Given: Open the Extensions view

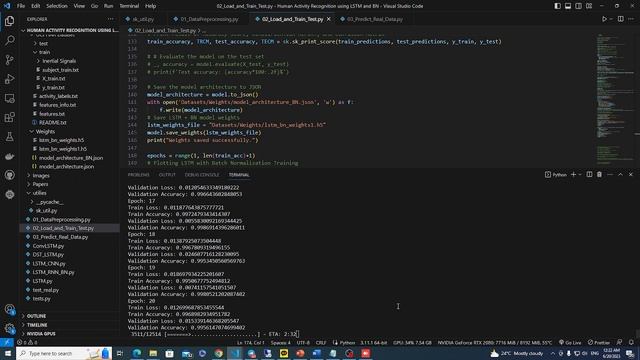Looking at the screenshot, I should pos(9,118).
